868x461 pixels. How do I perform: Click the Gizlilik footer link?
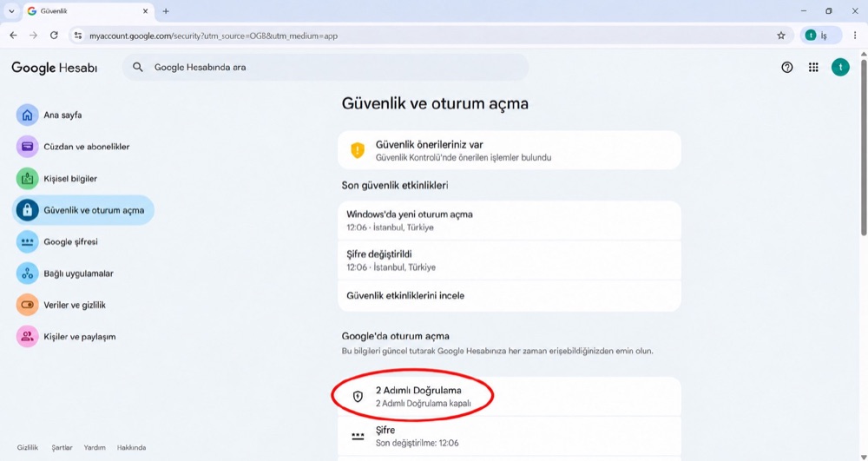[x=28, y=447]
